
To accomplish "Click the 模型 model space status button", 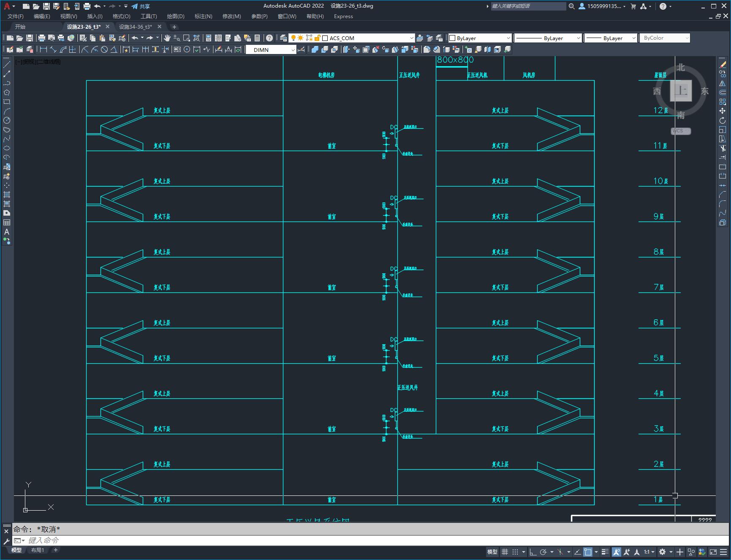I will tap(492, 552).
